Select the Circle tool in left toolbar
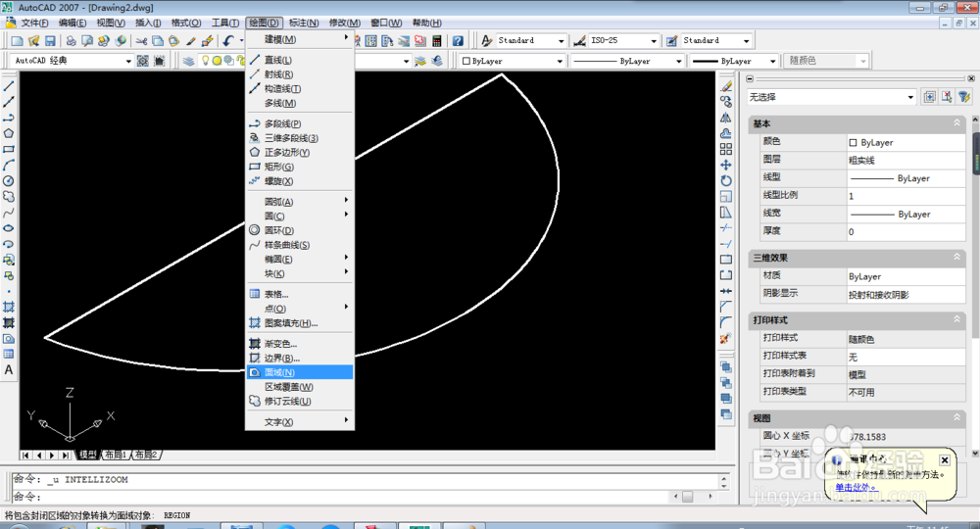This screenshot has height=529, width=980. (x=9, y=181)
